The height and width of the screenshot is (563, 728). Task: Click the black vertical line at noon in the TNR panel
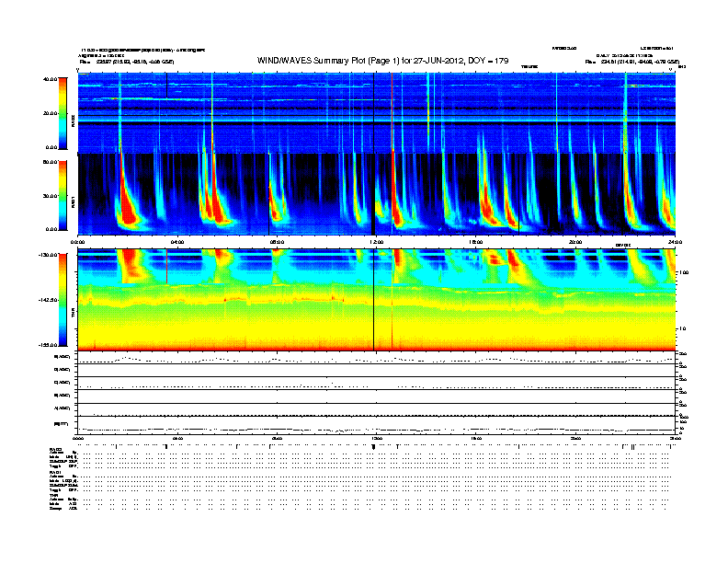(374, 300)
